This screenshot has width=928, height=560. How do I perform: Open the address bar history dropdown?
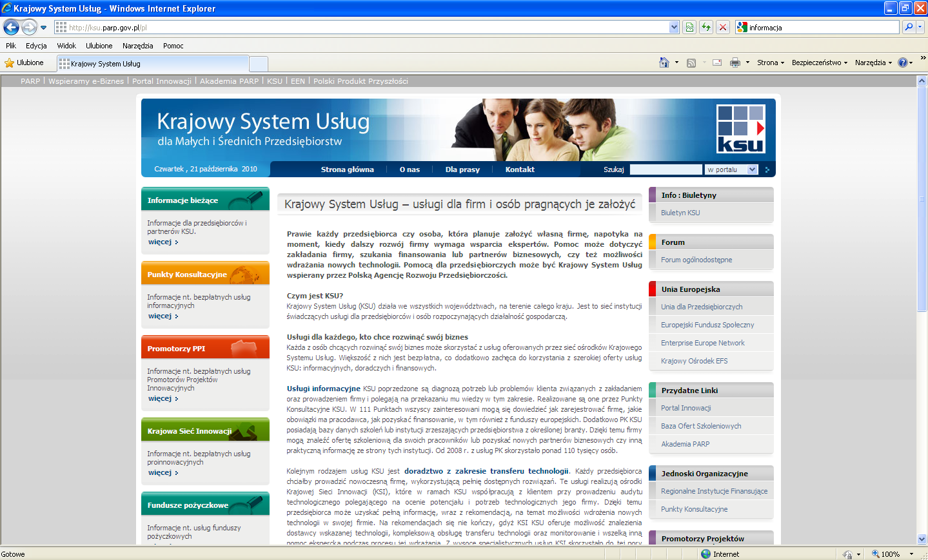coord(675,27)
